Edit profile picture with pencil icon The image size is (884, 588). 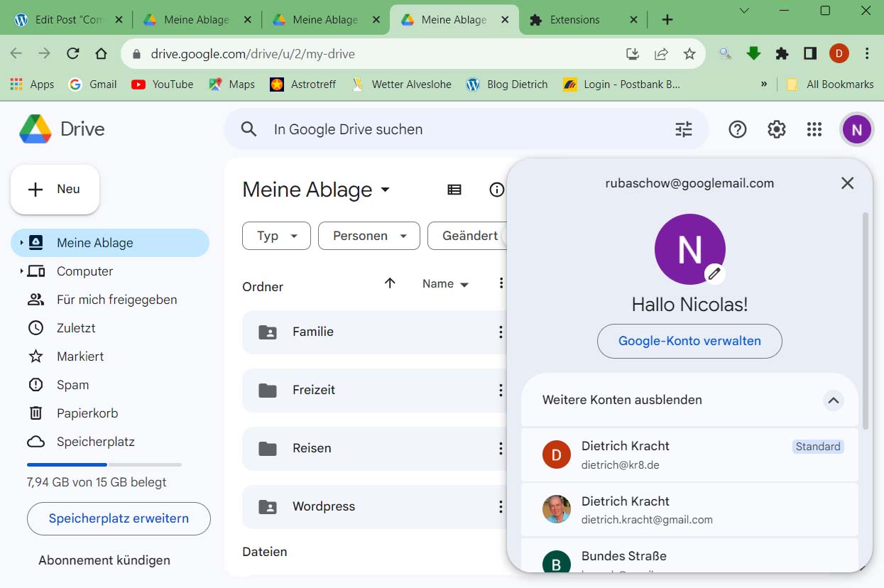point(714,273)
